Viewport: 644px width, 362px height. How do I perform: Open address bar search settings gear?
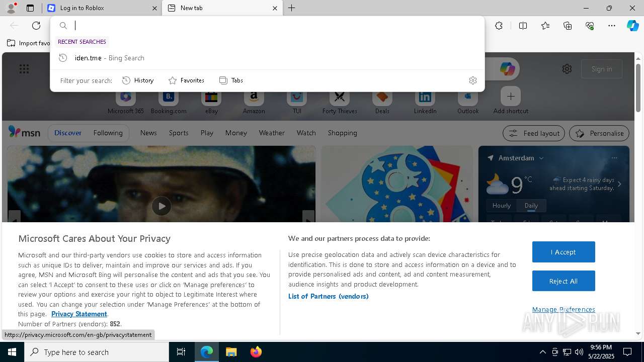point(472,80)
